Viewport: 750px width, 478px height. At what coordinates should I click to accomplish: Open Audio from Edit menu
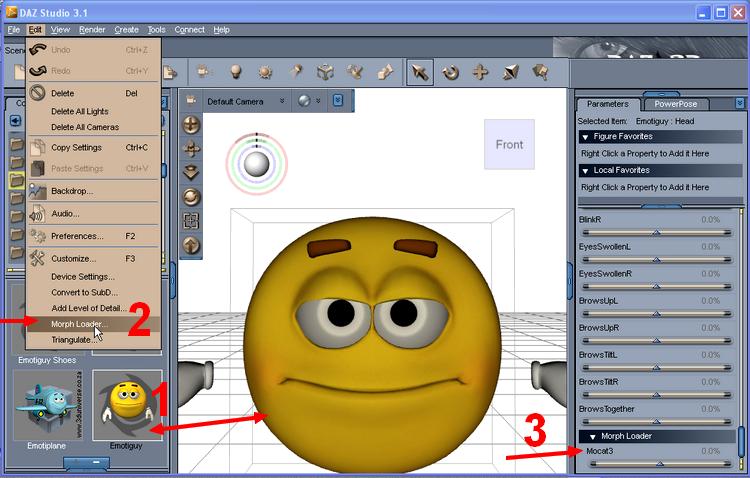tap(93, 213)
